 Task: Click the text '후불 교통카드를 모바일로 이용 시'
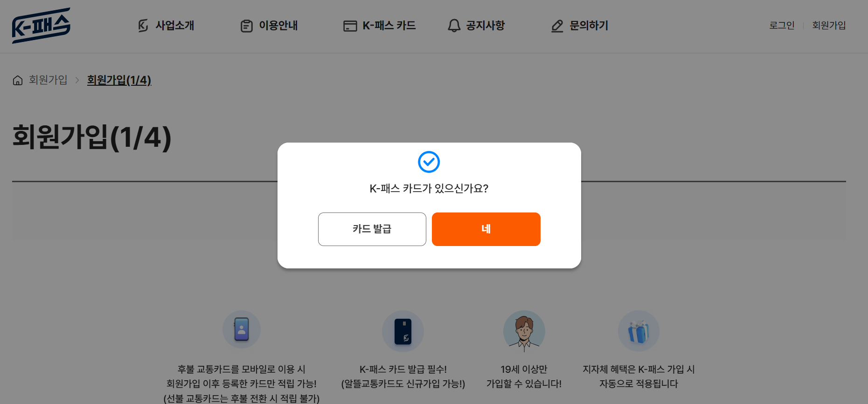(x=242, y=370)
